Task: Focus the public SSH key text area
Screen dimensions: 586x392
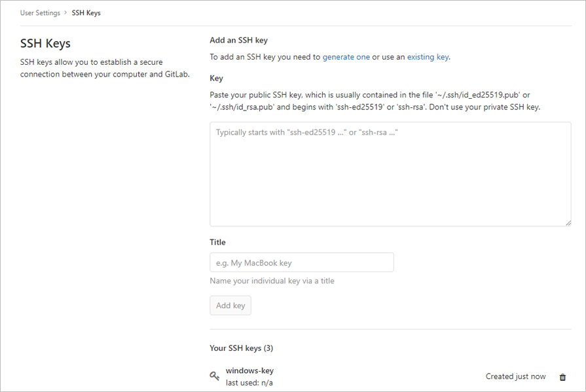Action: click(390, 174)
